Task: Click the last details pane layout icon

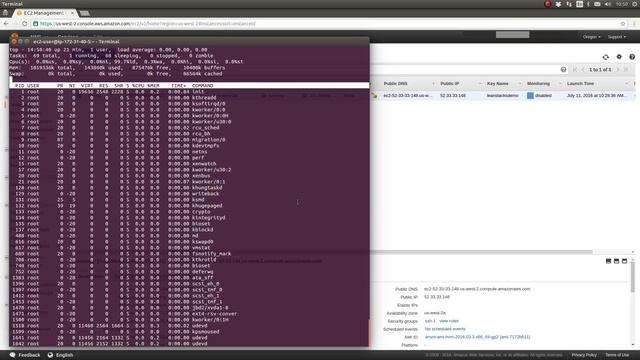Action: [x=624, y=261]
